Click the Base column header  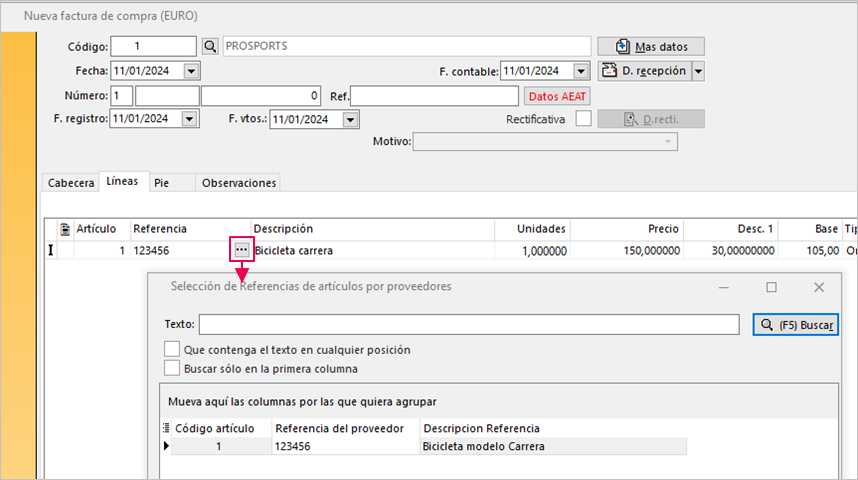[810, 229]
